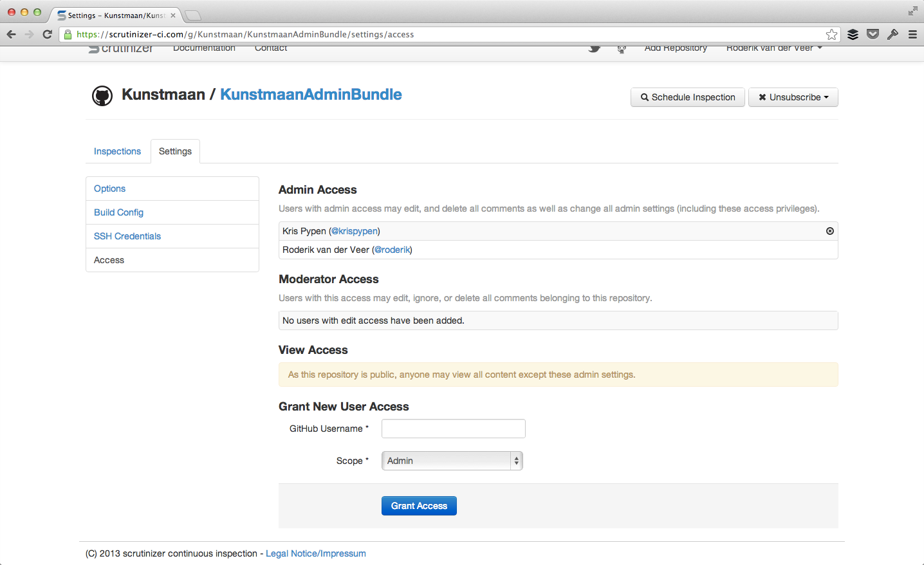Click the browser back arrow
924x565 pixels.
click(11, 34)
